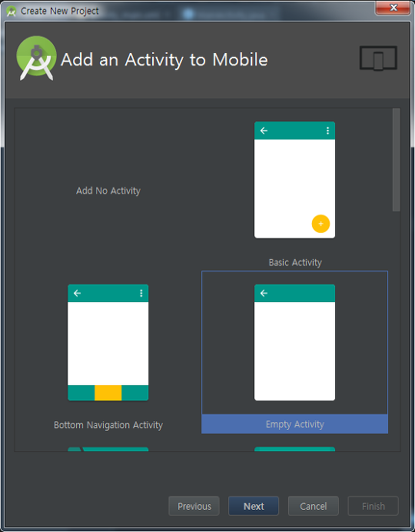The image size is (415, 532).
Task: Click the floating plus button in Basic Activity preview
Action: click(320, 224)
